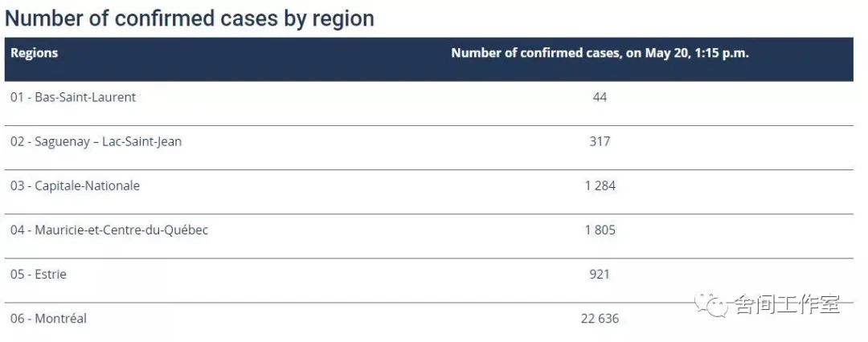Click the '01 - Bas-Saint-Laurent' region name

point(73,97)
